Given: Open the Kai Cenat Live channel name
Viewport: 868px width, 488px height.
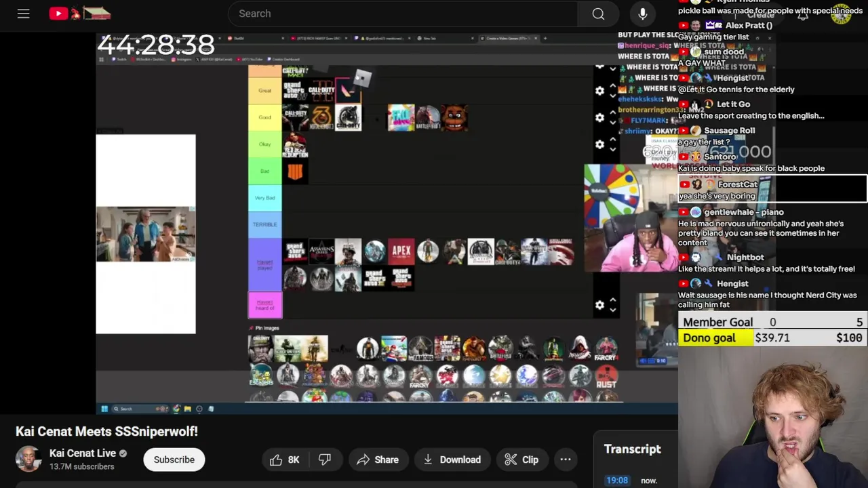Looking at the screenshot, I should tap(83, 453).
